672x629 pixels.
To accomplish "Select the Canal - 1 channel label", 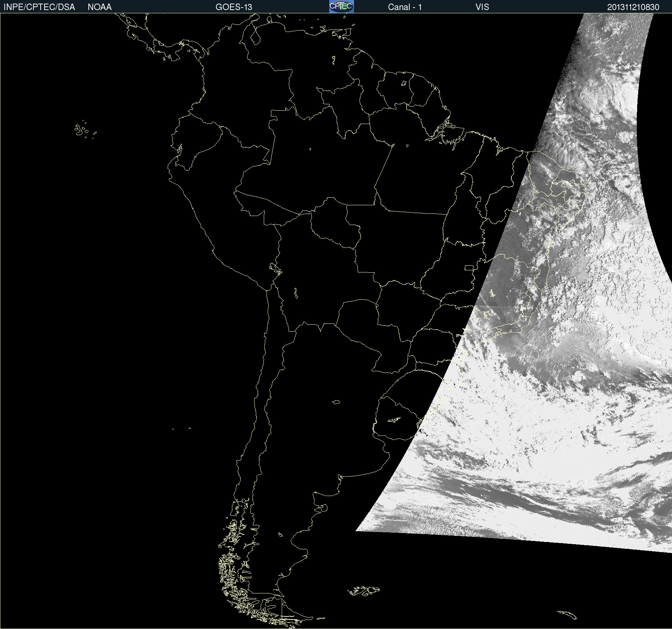I will (405, 7).
